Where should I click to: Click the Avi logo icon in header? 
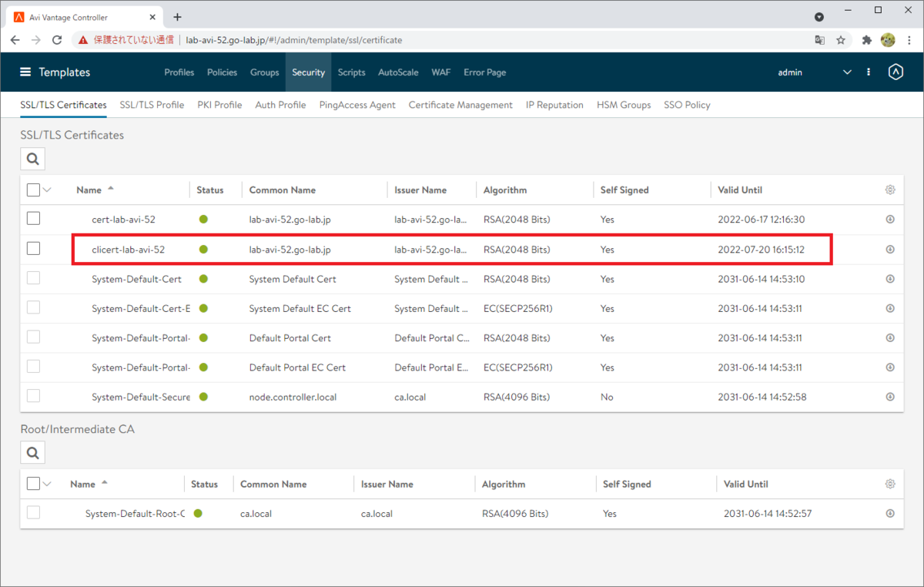pos(895,72)
